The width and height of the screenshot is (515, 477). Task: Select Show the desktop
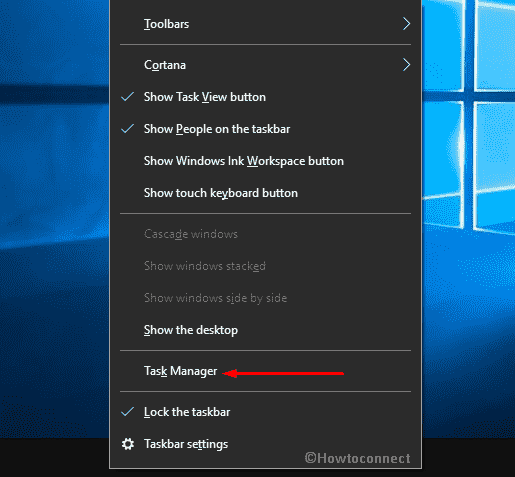[x=265, y=330]
